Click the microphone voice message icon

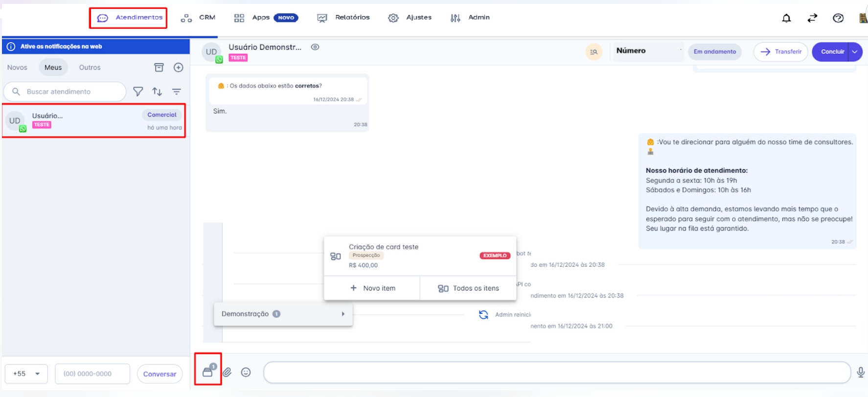click(861, 373)
